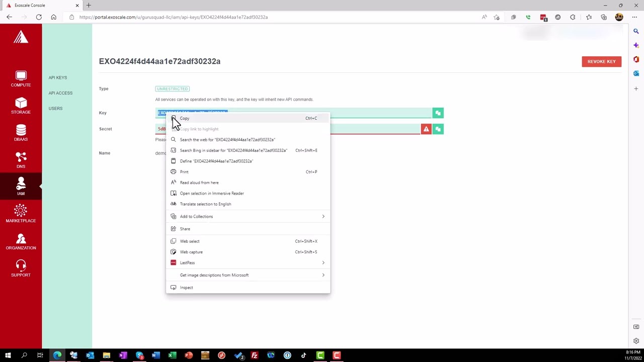Click the Exoscale logo at top of sidebar
This screenshot has width=644, height=362.
pos(21,37)
